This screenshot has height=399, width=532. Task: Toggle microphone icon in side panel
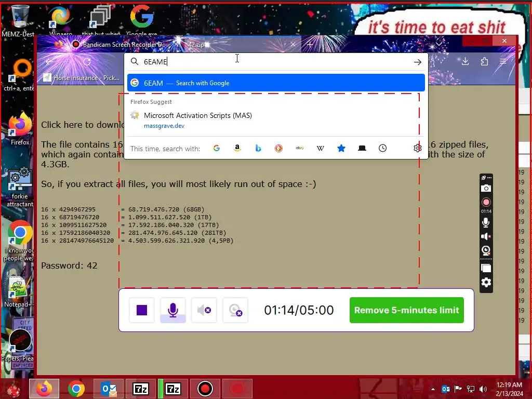[x=486, y=222]
